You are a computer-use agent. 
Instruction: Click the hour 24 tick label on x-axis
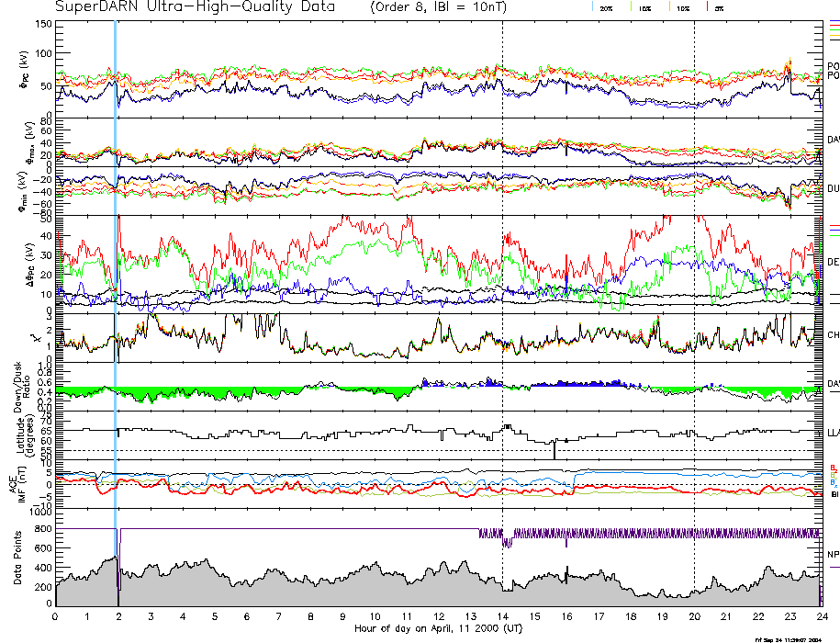click(820, 616)
